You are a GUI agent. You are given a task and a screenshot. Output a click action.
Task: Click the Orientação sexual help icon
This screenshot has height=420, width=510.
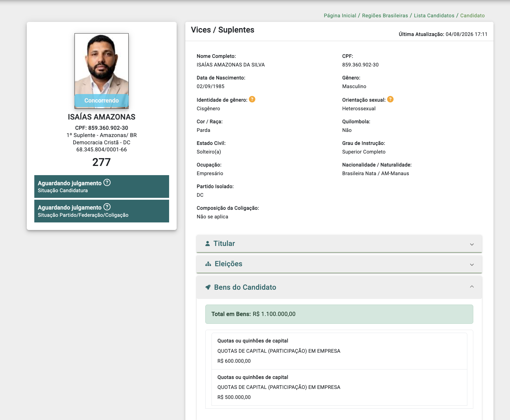(x=390, y=99)
